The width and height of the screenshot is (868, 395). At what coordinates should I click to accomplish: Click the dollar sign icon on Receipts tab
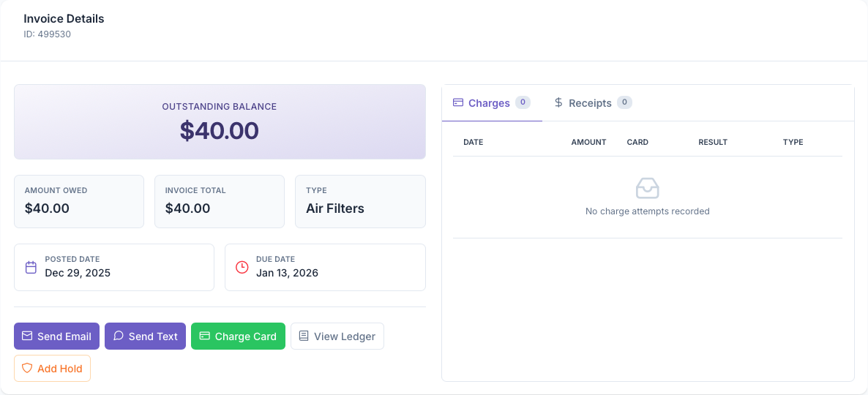[558, 103]
